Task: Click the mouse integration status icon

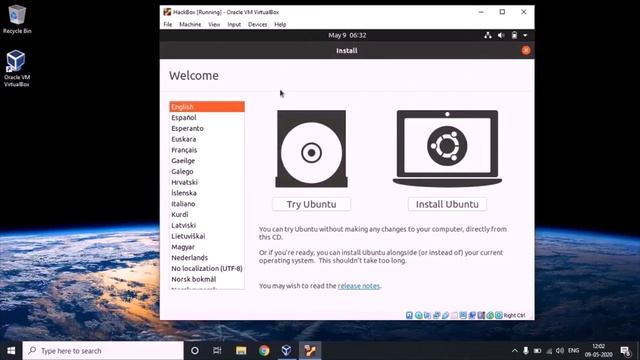Action: pyautogui.click(x=490, y=315)
